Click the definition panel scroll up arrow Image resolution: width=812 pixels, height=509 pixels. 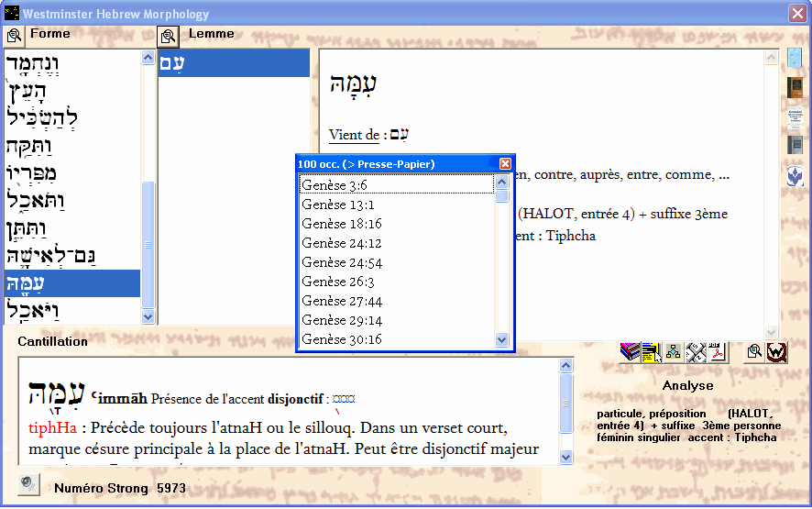[x=771, y=57]
